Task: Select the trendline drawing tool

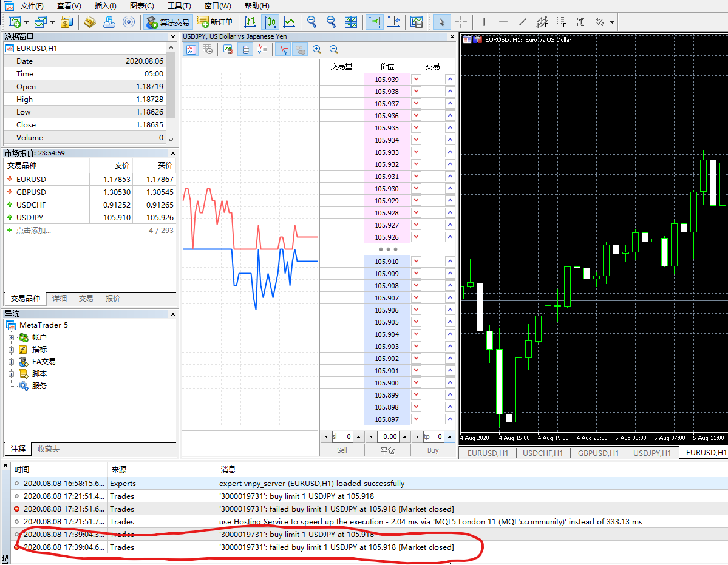Action: 523,22
